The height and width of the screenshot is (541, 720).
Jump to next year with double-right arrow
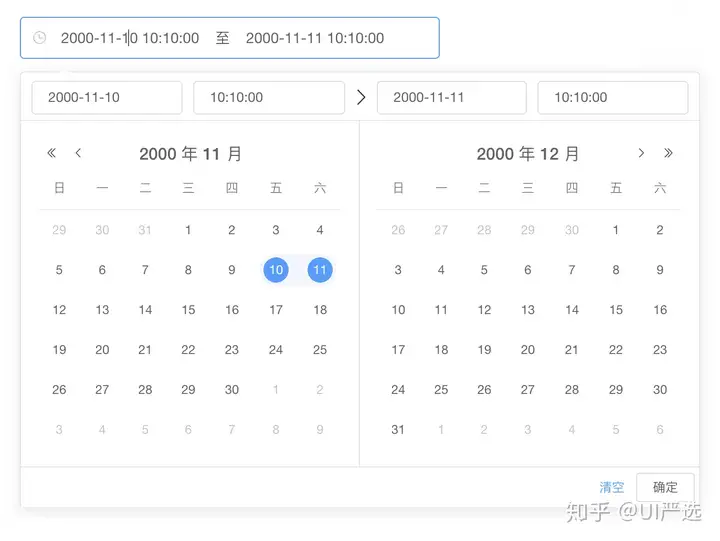(x=668, y=153)
